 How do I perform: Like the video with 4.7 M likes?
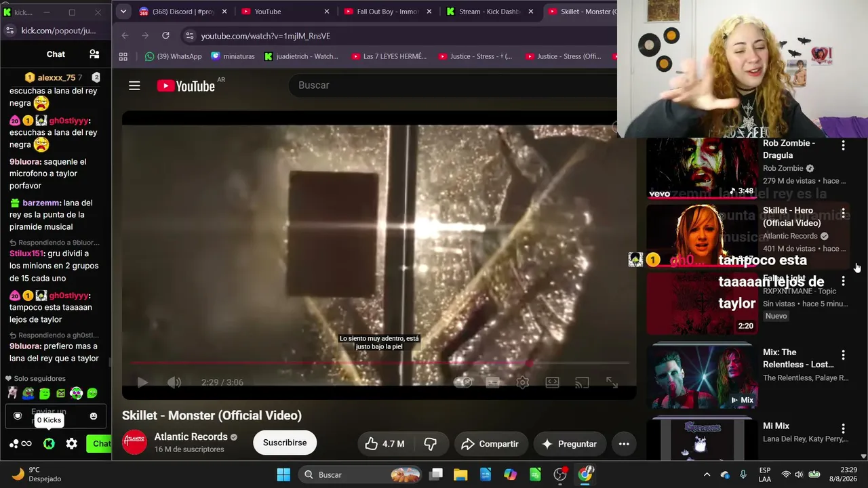click(384, 444)
